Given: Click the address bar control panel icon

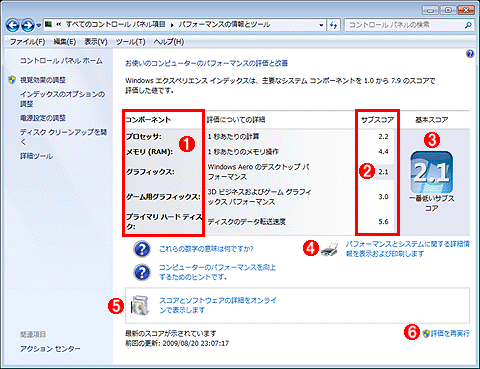Looking at the screenshot, I should 49,24.
